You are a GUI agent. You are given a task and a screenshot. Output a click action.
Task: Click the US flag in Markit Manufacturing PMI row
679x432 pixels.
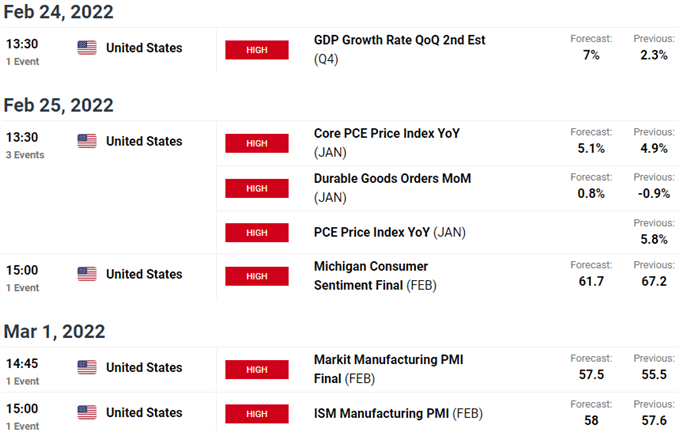pyautogui.click(x=86, y=367)
